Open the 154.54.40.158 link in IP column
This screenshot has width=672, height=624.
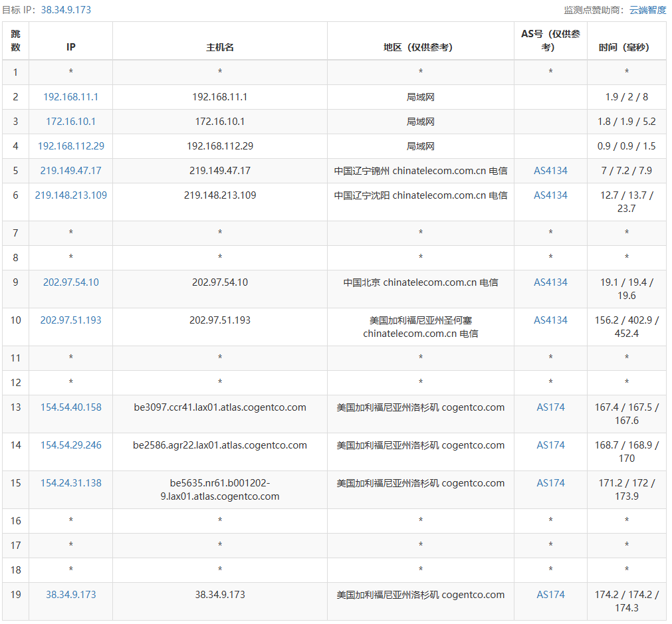coord(70,407)
